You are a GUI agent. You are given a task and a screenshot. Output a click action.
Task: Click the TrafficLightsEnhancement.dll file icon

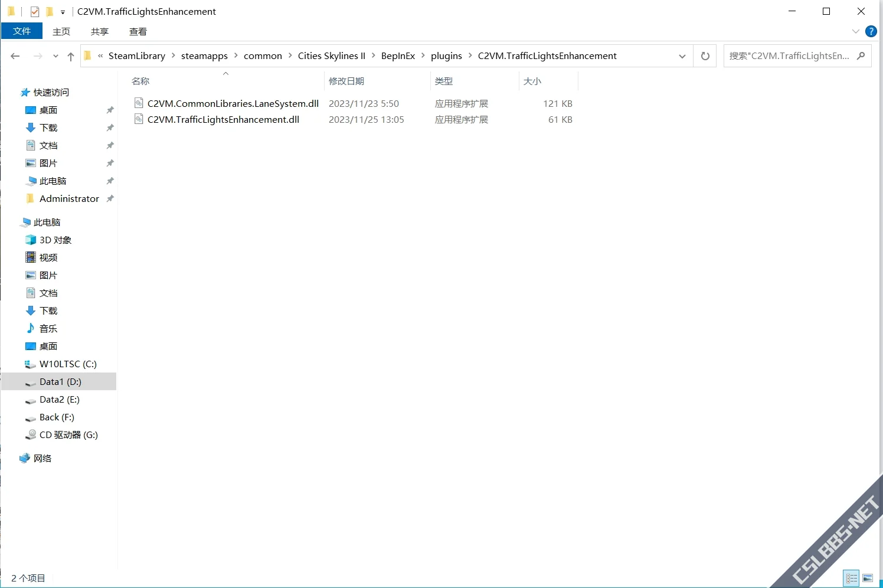point(139,119)
